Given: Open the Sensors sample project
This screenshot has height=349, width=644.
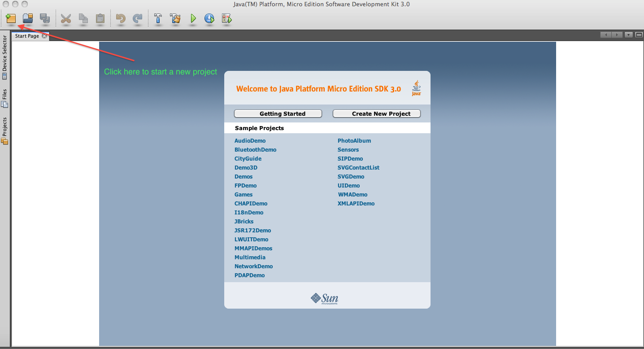Looking at the screenshot, I should click(348, 149).
